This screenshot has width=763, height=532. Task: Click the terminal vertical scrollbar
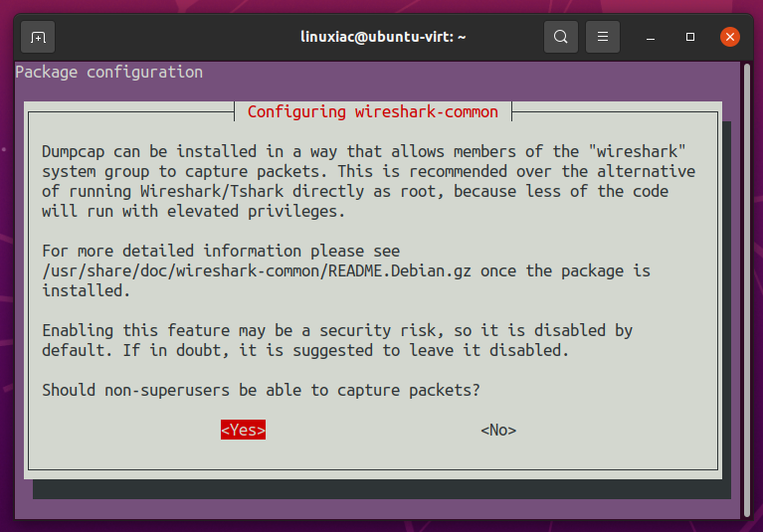(x=747, y=290)
